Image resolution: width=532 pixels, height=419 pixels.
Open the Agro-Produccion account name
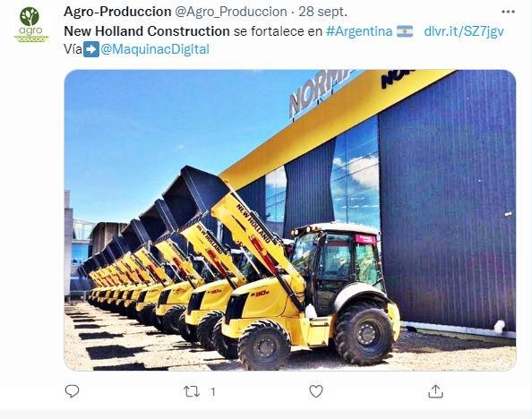pos(117,12)
